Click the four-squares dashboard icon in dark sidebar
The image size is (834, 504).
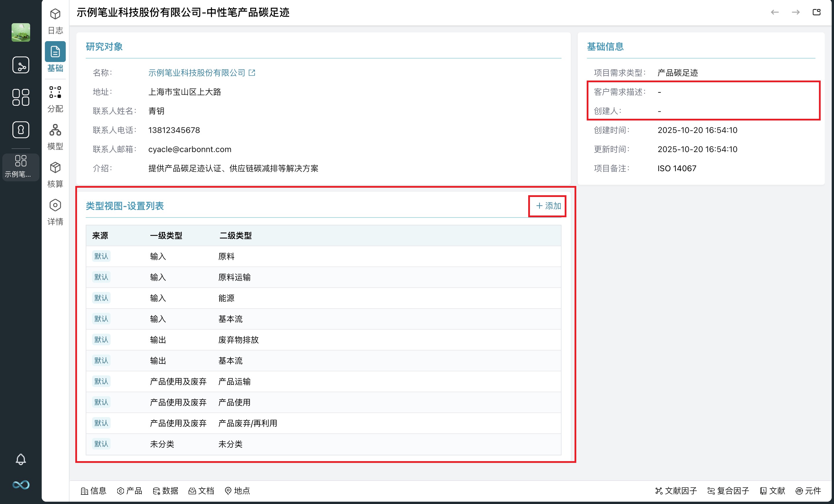[21, 97]
